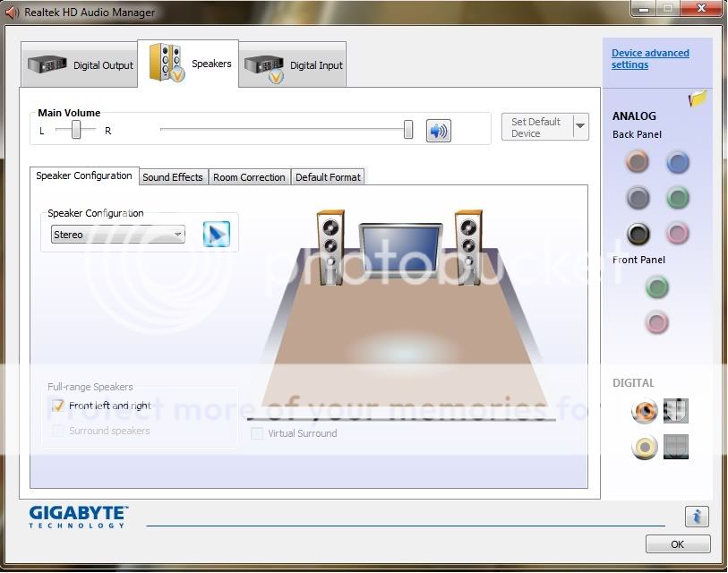Open the Room Correction tab
The width and height of the screenshot is (728, 573).
249,177
